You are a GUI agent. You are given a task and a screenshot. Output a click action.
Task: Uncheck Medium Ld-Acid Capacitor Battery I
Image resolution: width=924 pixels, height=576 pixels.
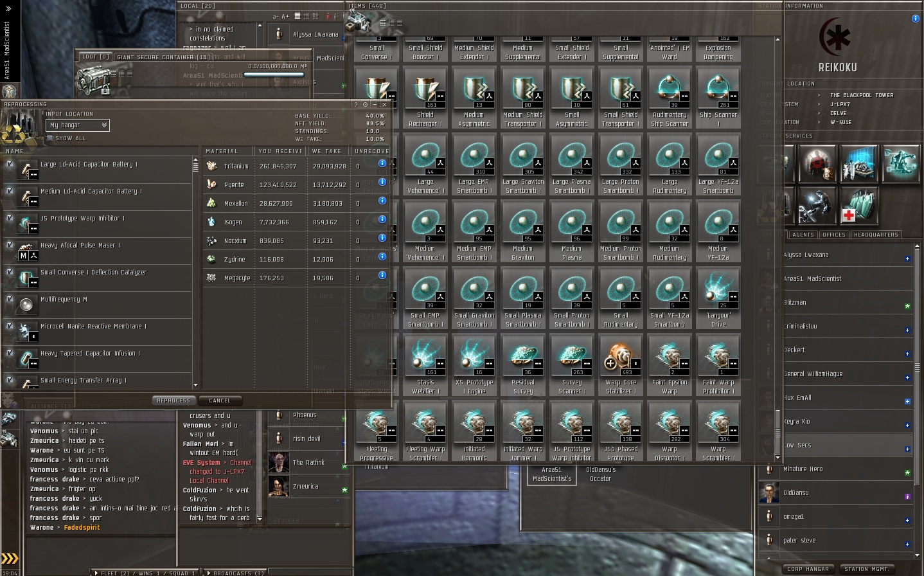(x=10, y=191)
